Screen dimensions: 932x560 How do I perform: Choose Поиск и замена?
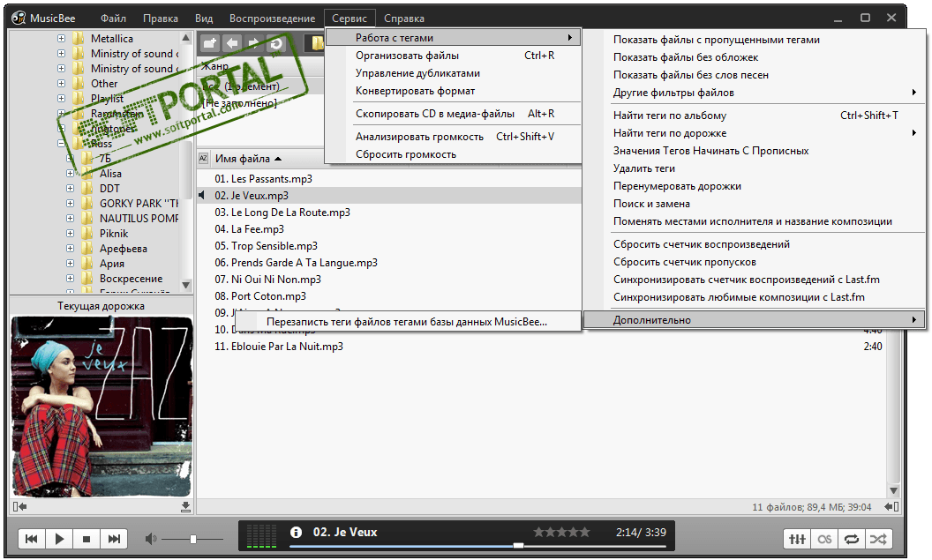click(754, 204)
